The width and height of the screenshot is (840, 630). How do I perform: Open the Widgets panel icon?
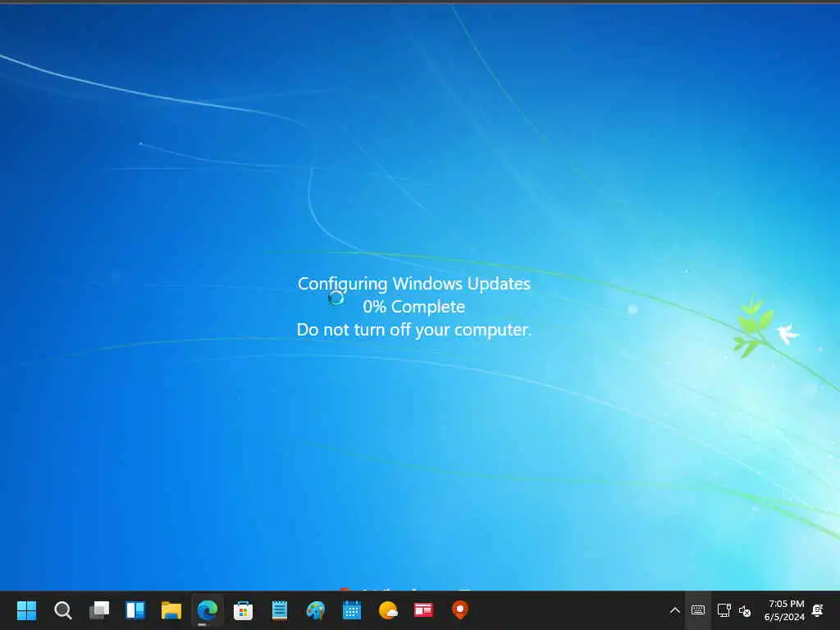tap(135, 610)
